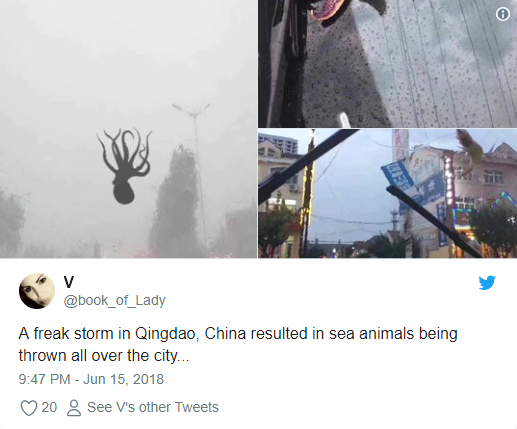Click the blue sign in the street photo
Image resolution: width=517 pixels, height=429 pixels.
[x=399, y=177]
